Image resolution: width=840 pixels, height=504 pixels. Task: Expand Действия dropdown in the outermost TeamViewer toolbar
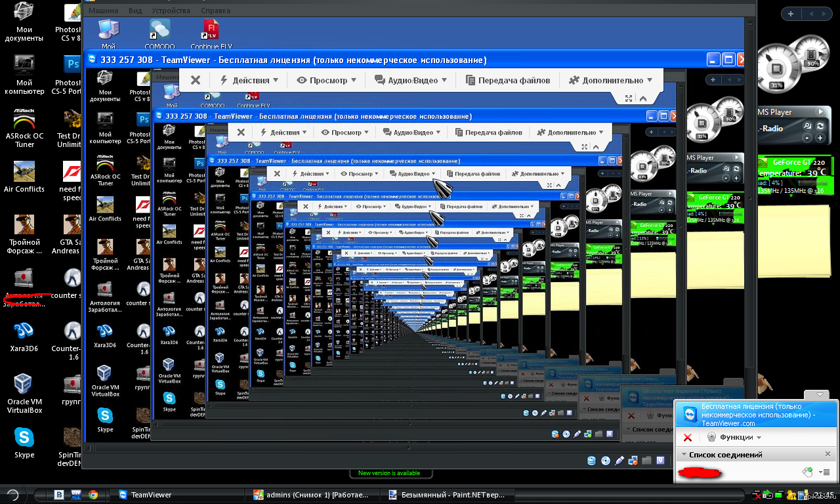click(x=249, y=80)
